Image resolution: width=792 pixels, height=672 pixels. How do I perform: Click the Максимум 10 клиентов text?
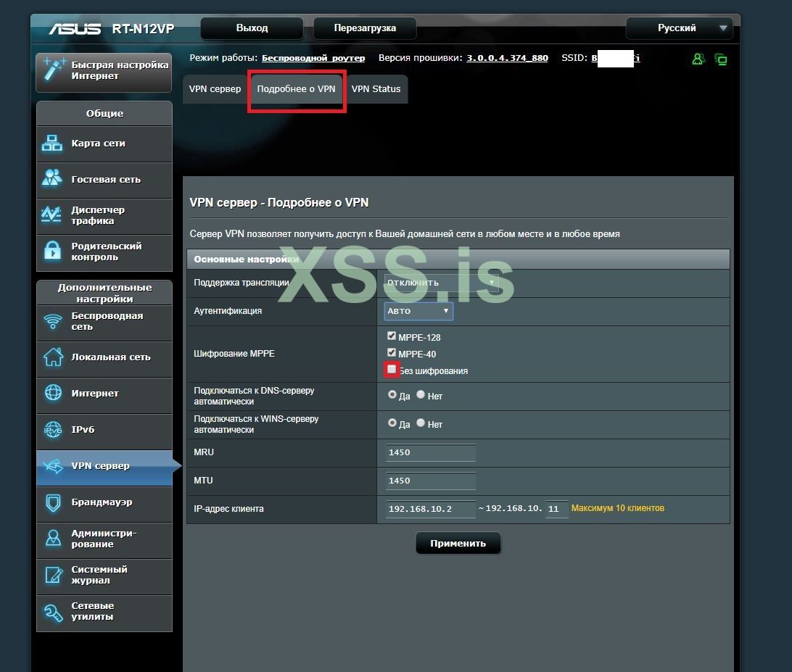617,508
